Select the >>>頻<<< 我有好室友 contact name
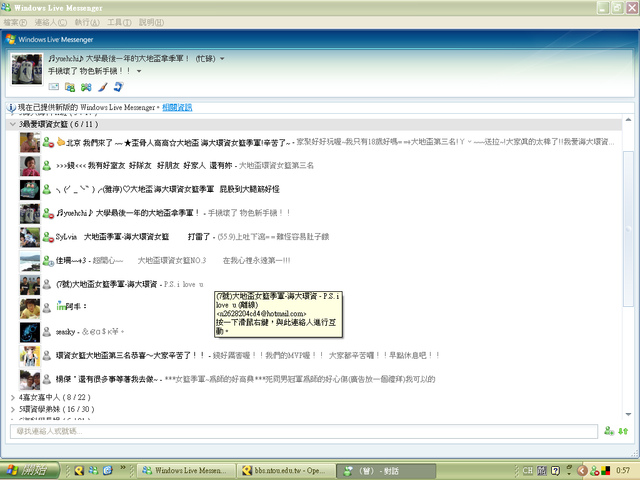 144,166
